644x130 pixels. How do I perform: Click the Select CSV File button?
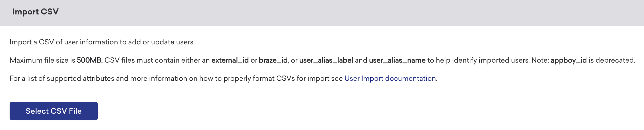click(x=54, y=111)
